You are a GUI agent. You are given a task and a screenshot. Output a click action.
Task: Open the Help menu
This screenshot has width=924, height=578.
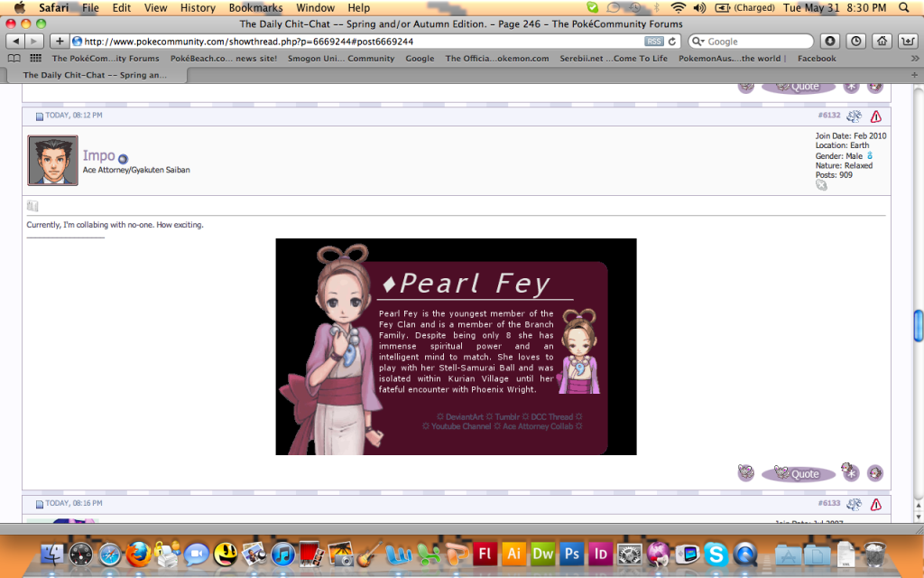359,7
